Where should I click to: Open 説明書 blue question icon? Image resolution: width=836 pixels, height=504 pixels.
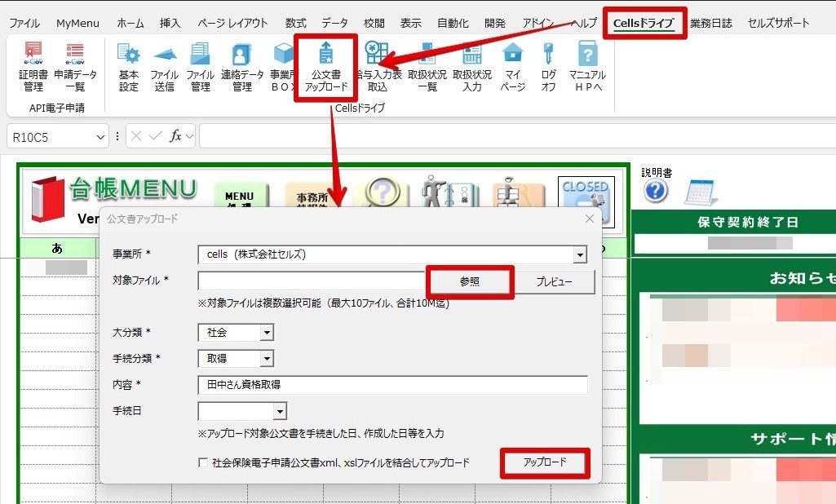656,191
